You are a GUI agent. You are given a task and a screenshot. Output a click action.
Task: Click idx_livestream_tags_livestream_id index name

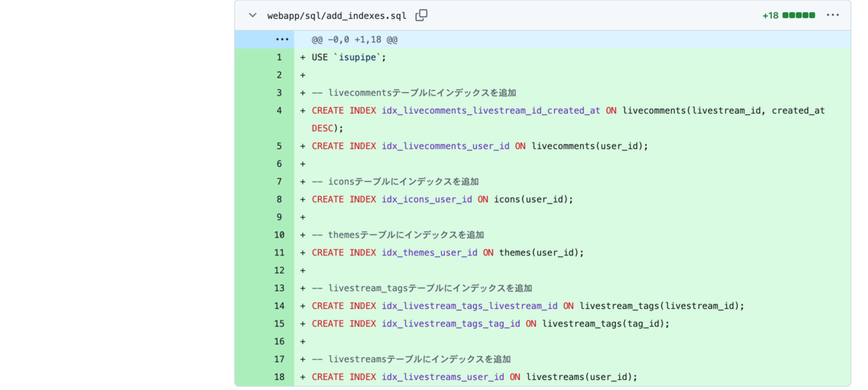click(469, 305)
